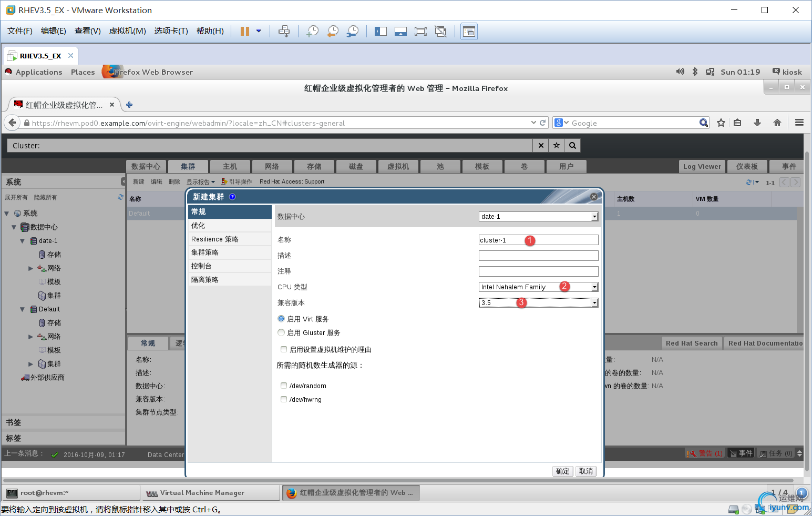Collapse the date-1 data center tree node
The image size is (812, 516).
click(22, 241)
